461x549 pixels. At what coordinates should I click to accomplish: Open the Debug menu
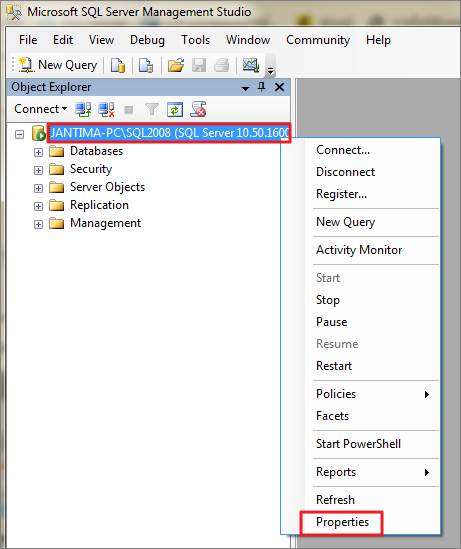click(147, 40)
